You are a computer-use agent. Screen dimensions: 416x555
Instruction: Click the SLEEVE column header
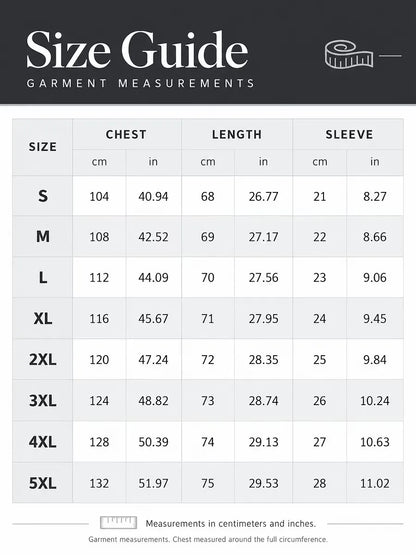point(349,135)
